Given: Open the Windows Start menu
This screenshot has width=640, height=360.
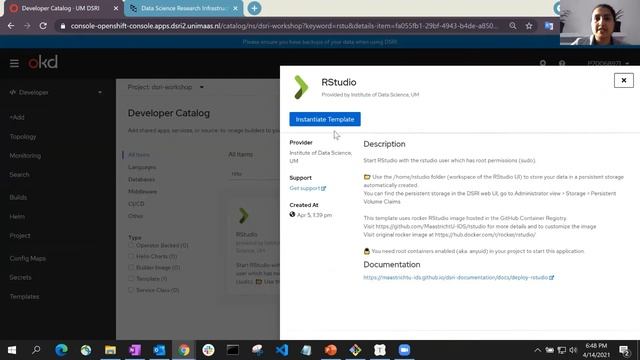Looking at the screenshot, I should coord(12,350).
